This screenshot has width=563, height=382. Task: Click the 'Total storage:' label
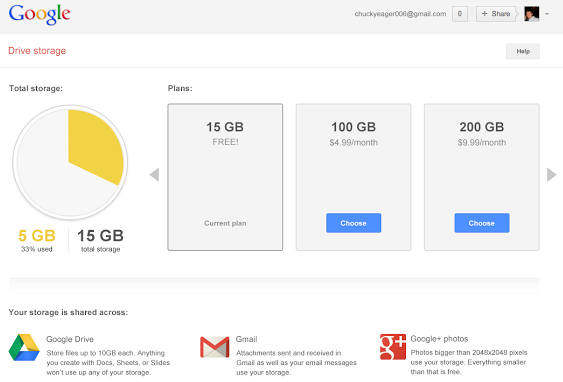pyautogui.click(x=36, y=88)
